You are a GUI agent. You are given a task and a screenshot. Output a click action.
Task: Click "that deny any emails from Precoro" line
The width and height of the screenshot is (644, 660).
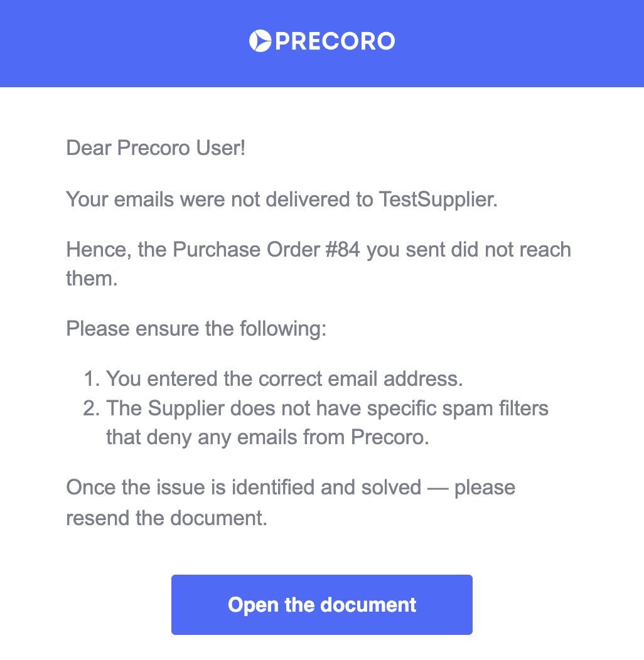click(267, 437)
